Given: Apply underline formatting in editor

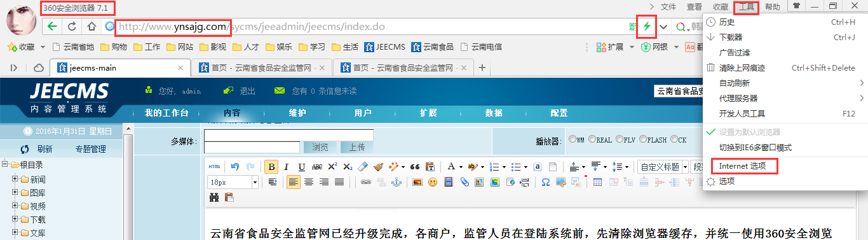Looking at the screenshot, I should pos(301,167).
